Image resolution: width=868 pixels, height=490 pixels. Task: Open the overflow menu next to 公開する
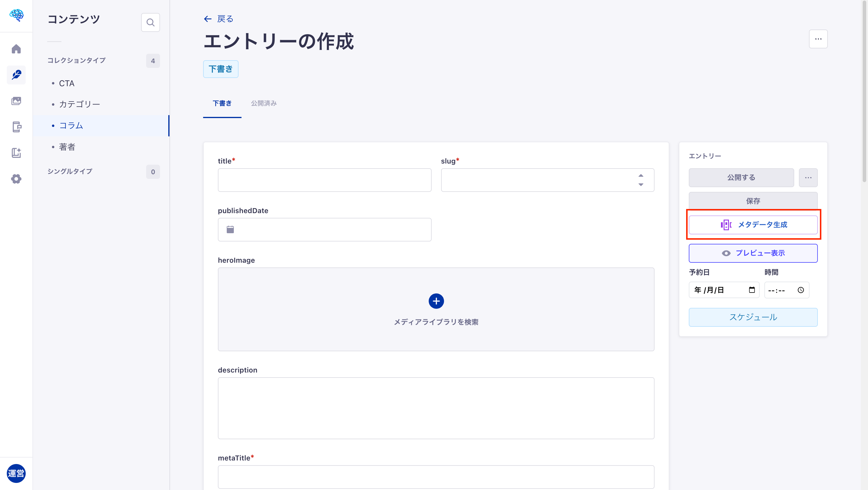coord(808,178)
